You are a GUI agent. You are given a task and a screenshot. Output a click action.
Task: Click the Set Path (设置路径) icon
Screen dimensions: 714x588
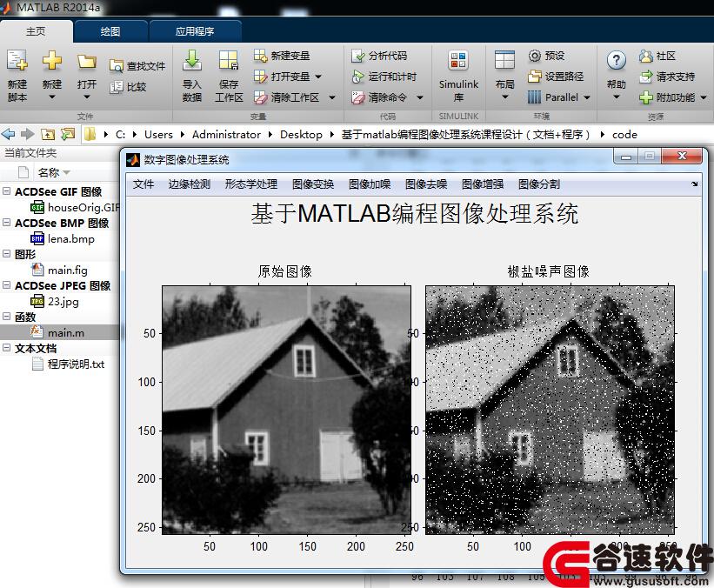535,76
